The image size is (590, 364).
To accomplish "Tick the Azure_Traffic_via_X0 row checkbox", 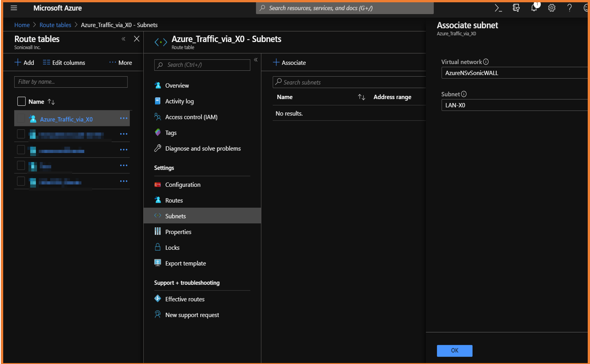I will click(21, 119).
